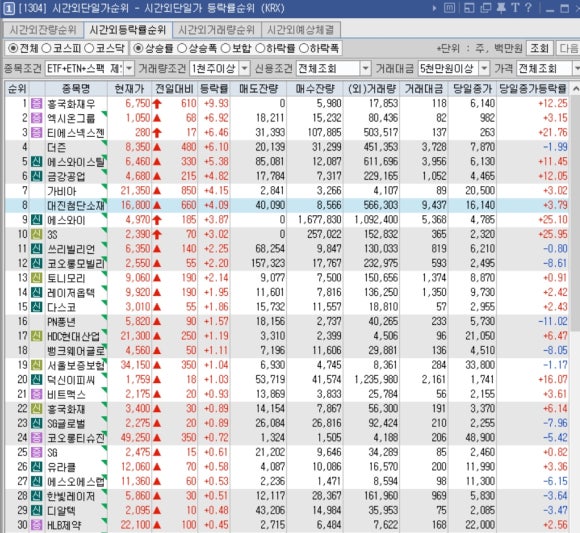Switch to 시간외잔량순위 tab
Image resolution: width=580 pixels, height=533 pixels.
pyautogui.click(x=43, y=30)
